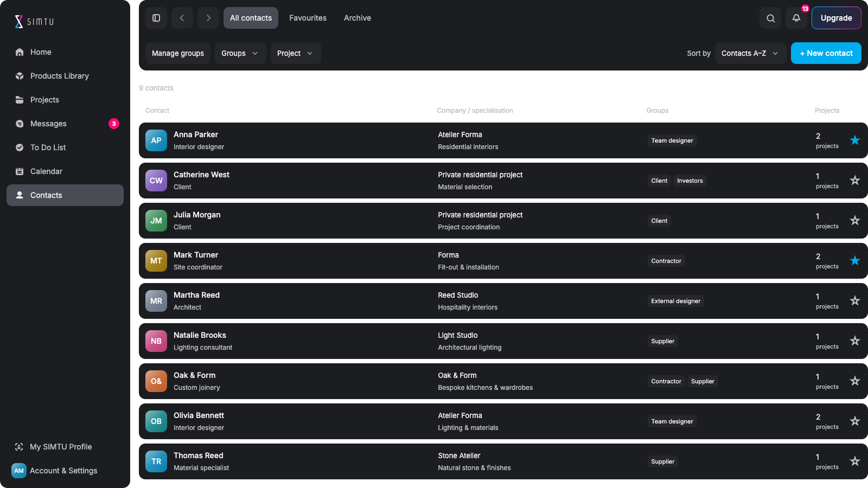Screen dimensions: 868x488
Task: Click the CW avatar for Catherine West
Action: coord(156,181)
